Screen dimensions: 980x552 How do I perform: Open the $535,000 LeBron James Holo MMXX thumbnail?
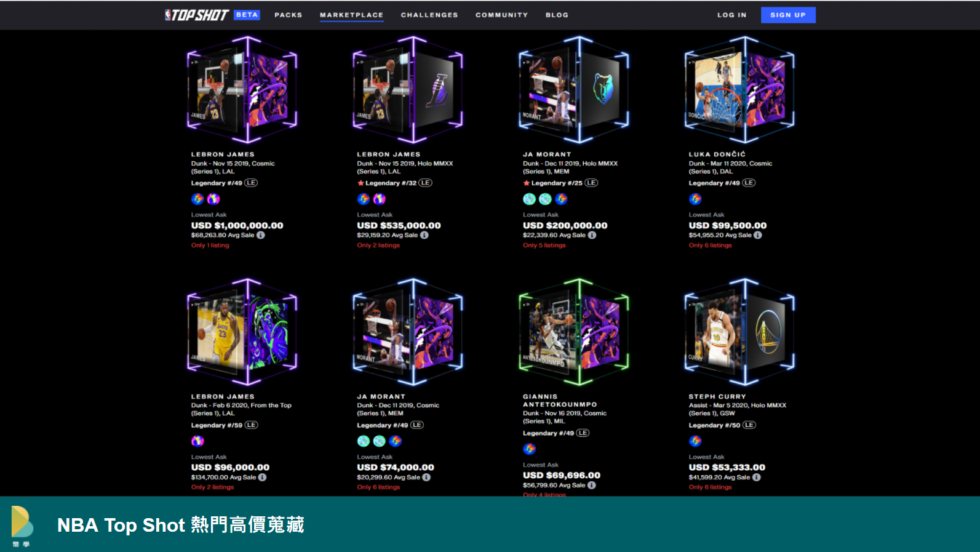click(408, 90)
